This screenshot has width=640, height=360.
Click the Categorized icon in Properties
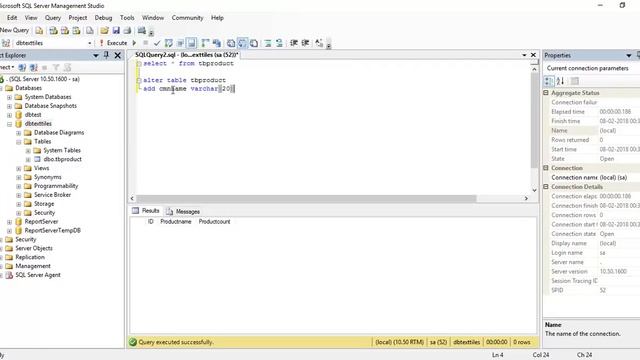549,81
